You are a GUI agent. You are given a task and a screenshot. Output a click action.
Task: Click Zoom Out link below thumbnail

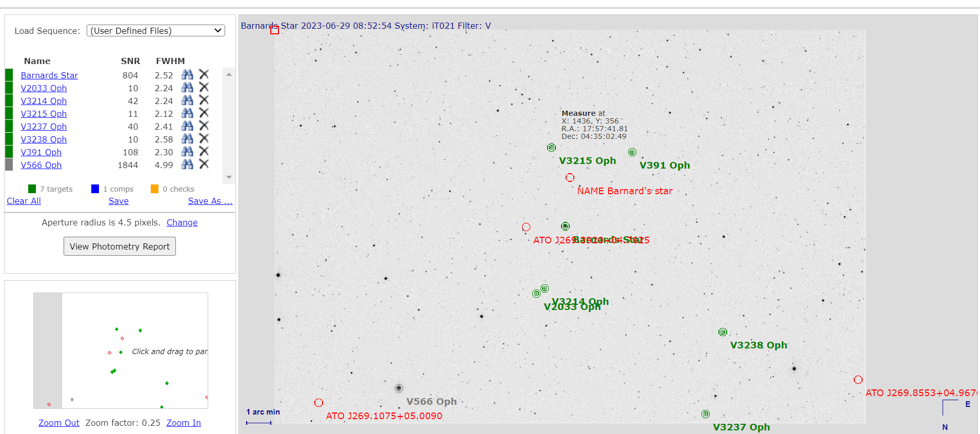[59, 423]
